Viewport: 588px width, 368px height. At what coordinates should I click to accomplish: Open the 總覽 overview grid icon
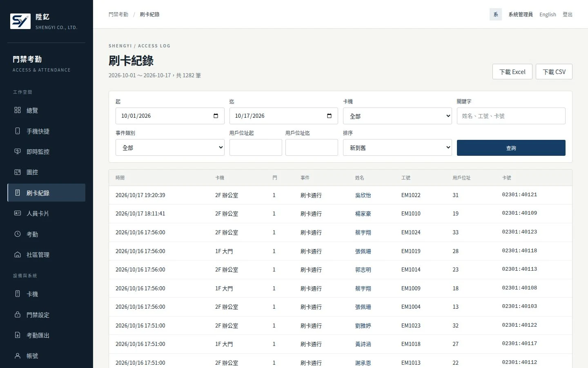pyautogui.click(x=18, y=110)
